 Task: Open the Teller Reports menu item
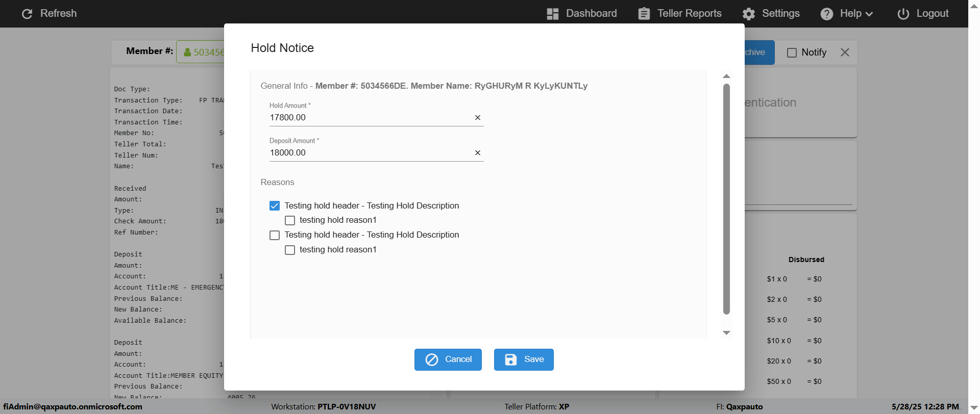(x=689, y=14)
